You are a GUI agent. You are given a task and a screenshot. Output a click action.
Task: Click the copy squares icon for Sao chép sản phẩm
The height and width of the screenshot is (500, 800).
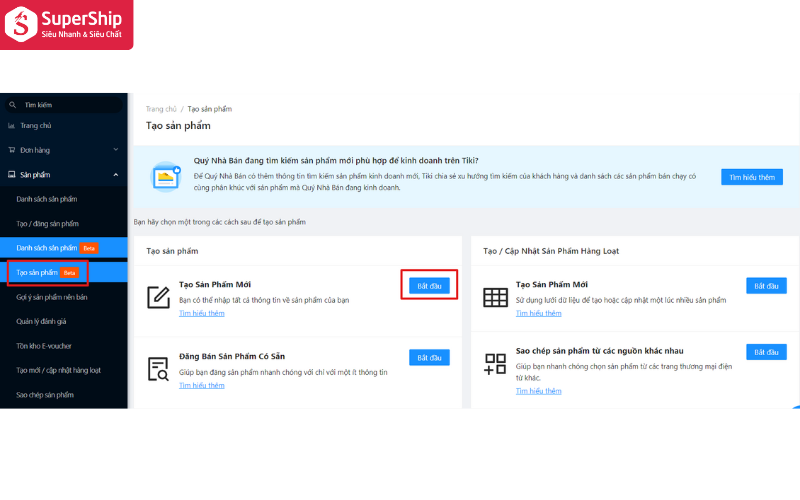(495, 364)
